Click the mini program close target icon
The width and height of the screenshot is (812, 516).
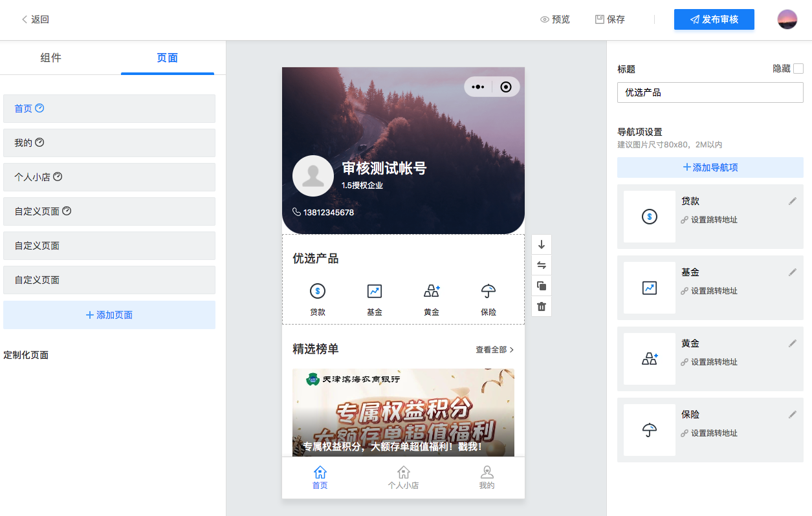[x=506, y=87]
